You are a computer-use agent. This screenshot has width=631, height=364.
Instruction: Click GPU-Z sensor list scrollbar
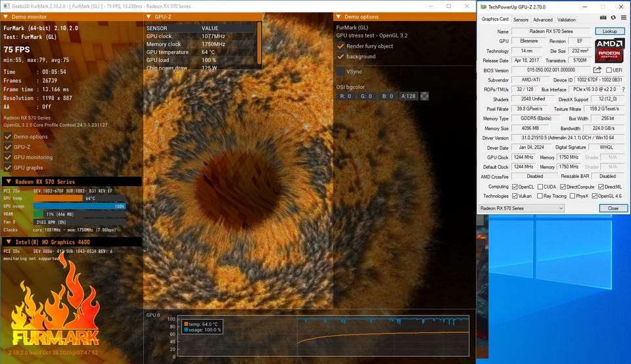coord(259,43)
